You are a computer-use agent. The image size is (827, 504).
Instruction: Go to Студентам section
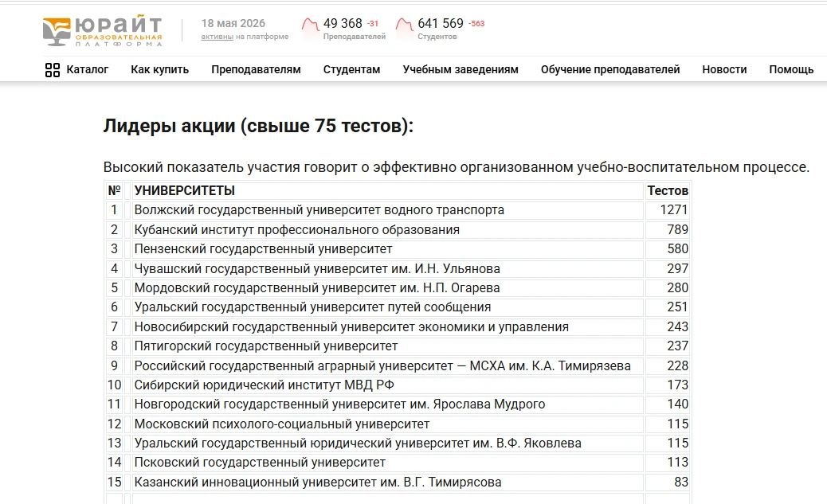click(x=351, y=69)
